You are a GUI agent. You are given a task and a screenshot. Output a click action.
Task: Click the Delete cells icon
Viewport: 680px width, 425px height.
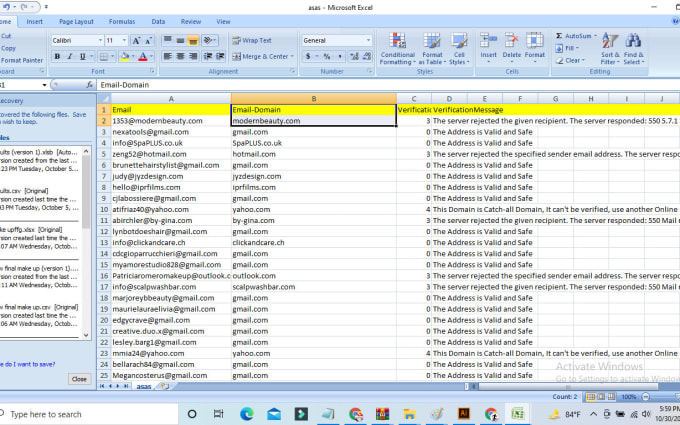511,41
